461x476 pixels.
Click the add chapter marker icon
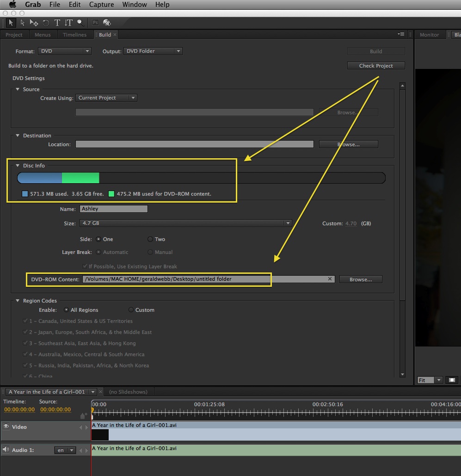tap(83, 415)
